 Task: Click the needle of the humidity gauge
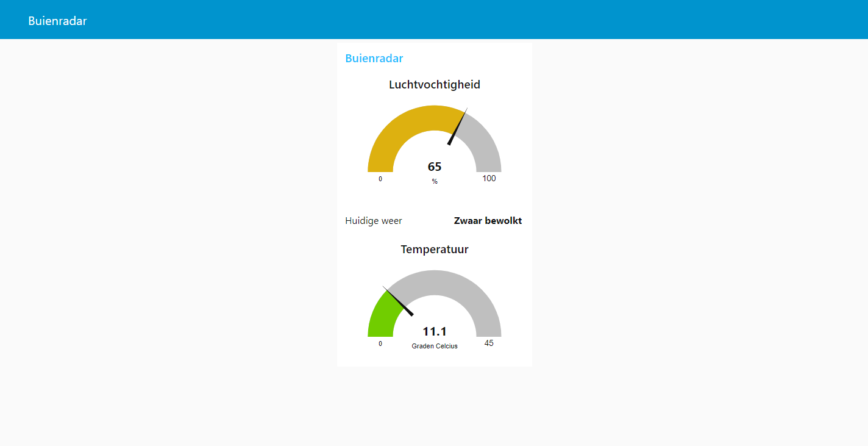[458, 127]
